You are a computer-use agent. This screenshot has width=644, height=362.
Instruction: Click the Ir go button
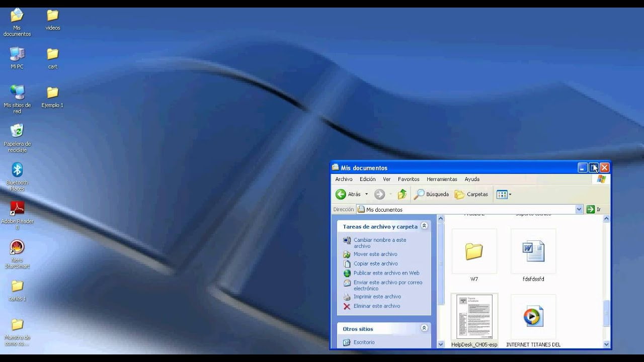tap(593, 210)
